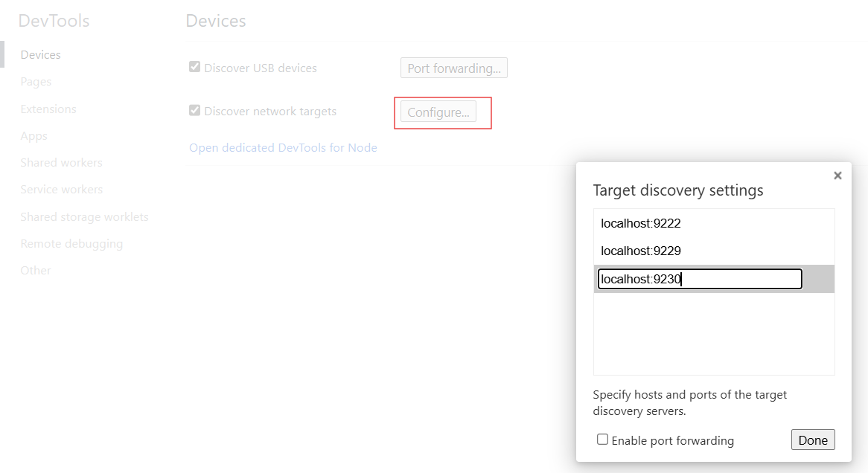Navigate to Service workers
This screenshot has width=868, height=473.
click(62, 190)
